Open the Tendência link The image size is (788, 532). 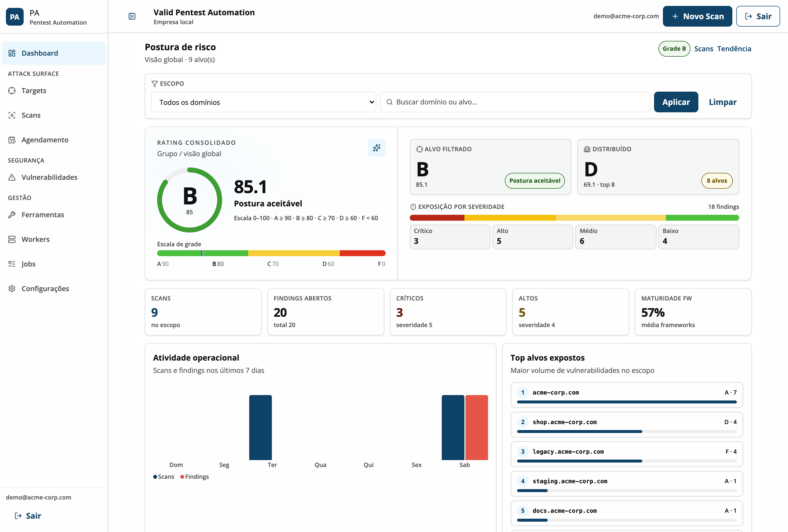[x=734, y=49]
